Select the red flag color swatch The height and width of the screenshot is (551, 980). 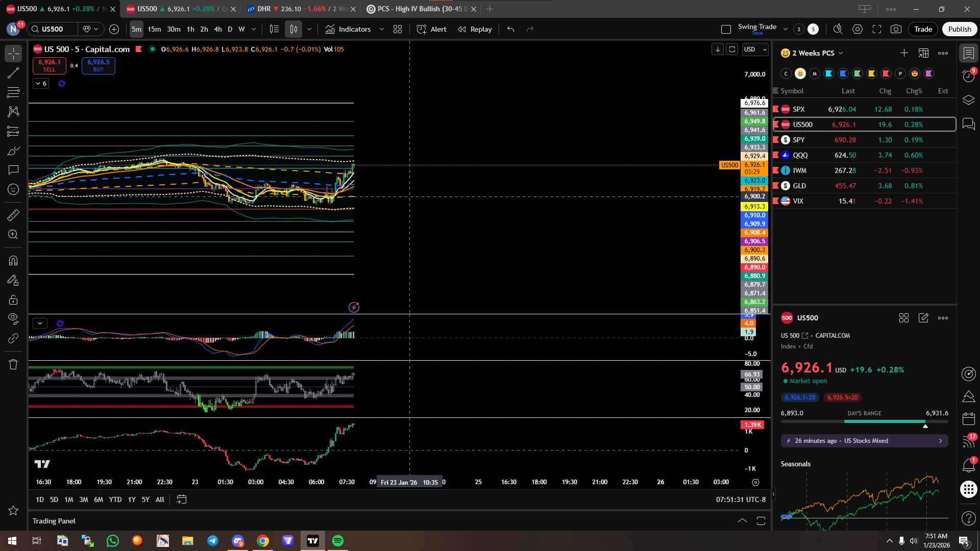pos(886,73)
